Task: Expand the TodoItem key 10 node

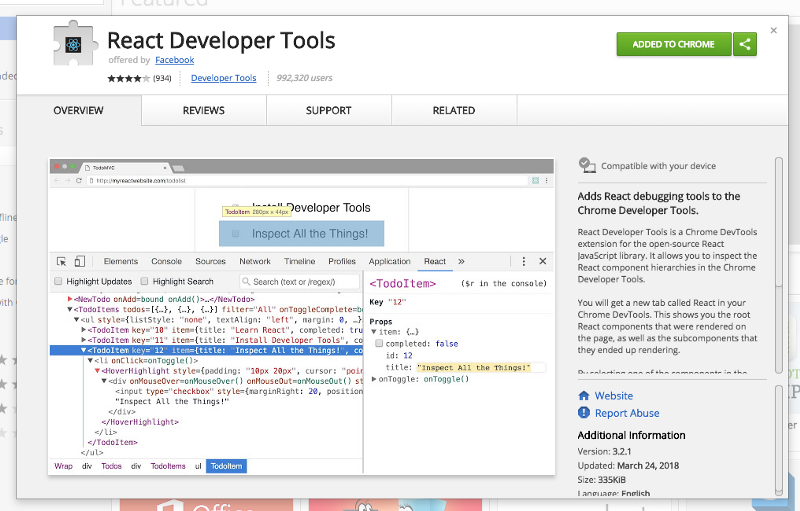Action: pos(84,329)
